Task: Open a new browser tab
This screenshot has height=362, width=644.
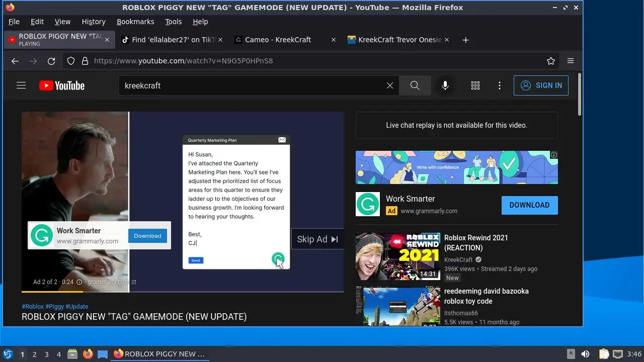Action: [x=465, y=40]
